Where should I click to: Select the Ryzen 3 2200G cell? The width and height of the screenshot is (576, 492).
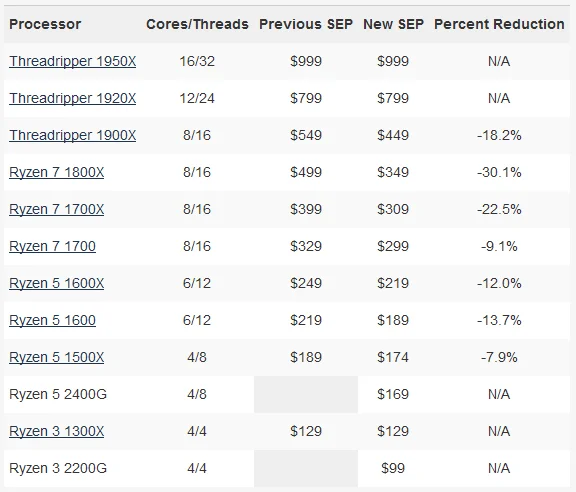click(58, 468)
